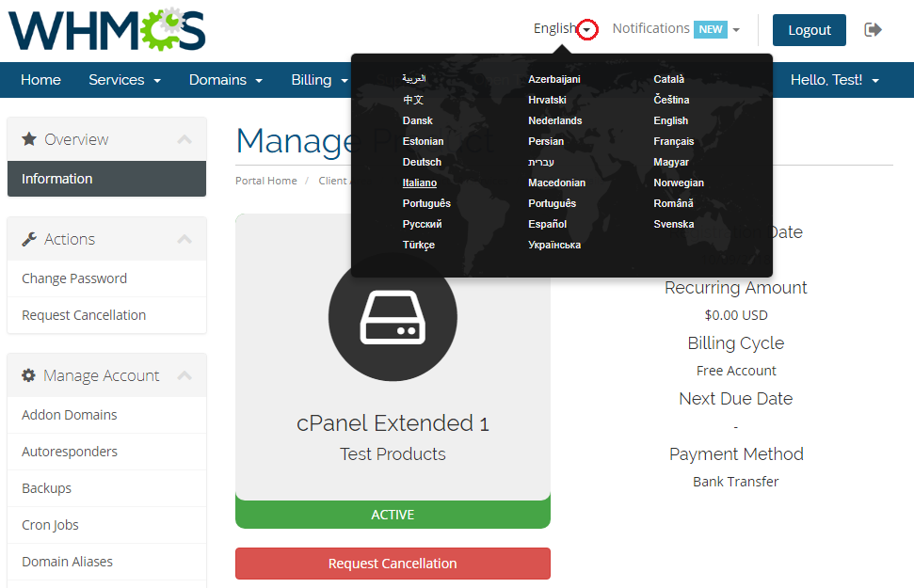Select Nederlands language

coord(555,120)
